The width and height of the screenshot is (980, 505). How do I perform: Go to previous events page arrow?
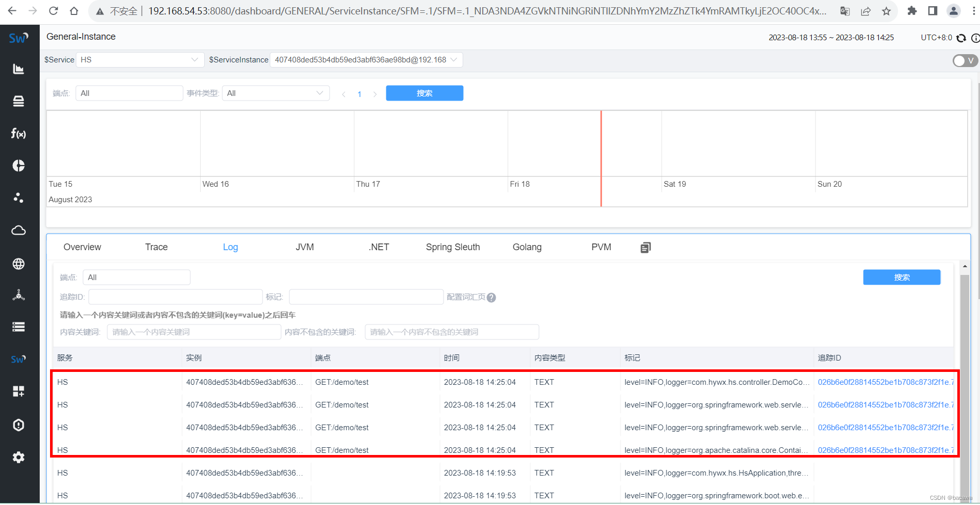pos(344,94)
